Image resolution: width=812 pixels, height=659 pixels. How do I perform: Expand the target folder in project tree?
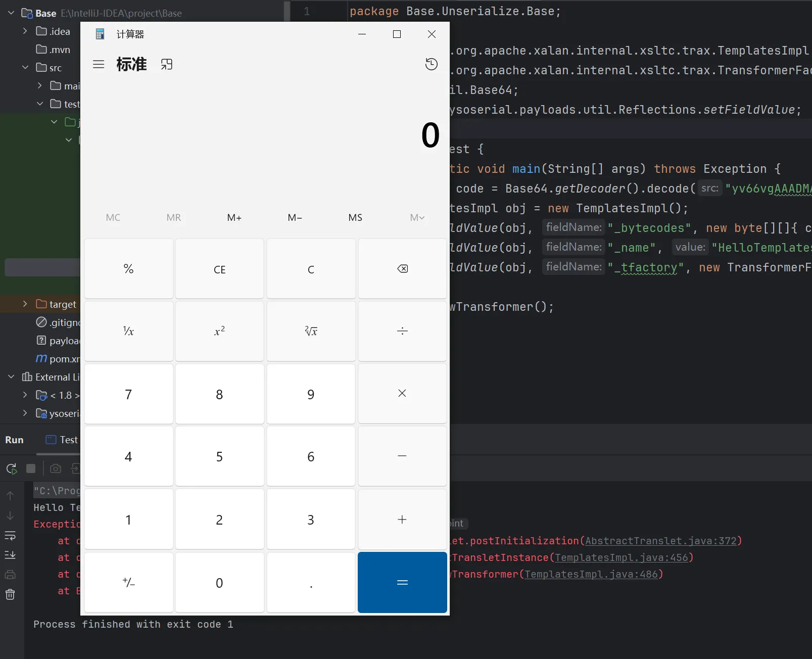tap(25, 304)
